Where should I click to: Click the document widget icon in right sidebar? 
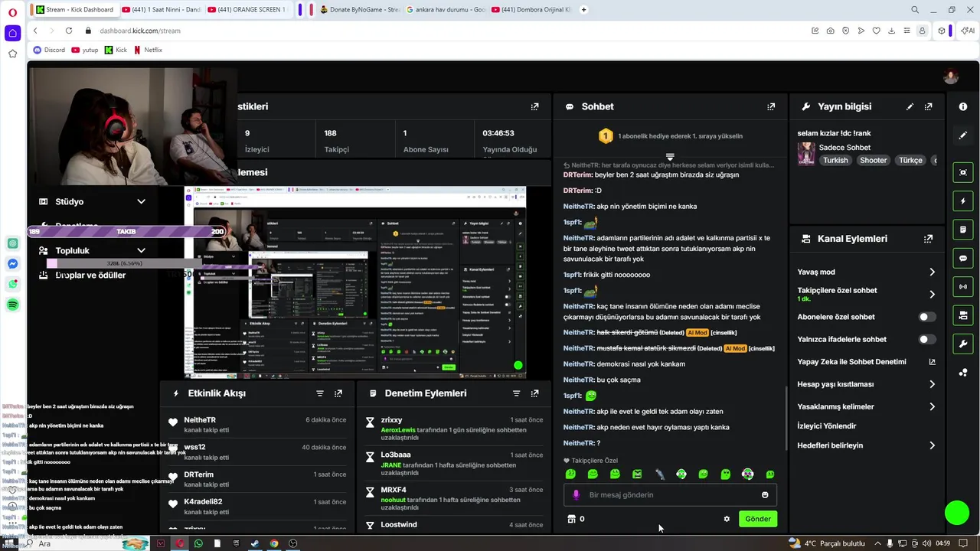[963, 230]
